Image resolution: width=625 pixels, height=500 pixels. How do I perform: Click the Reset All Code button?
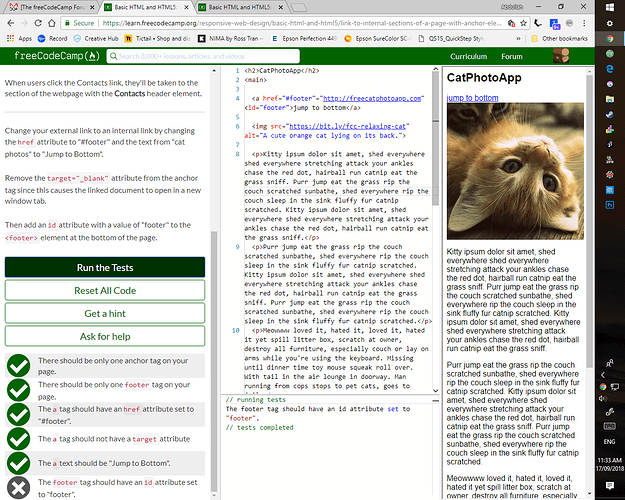[x=105, y=290]
